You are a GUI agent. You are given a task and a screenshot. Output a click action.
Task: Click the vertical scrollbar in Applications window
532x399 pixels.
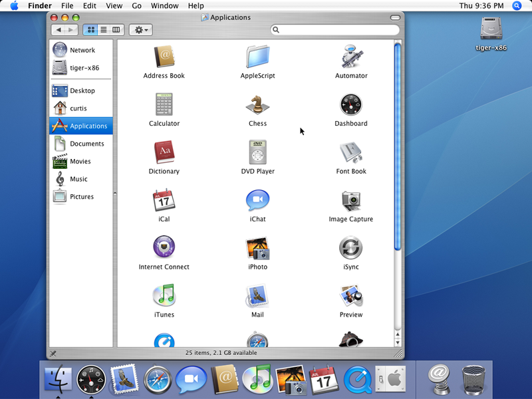[398, 146]
